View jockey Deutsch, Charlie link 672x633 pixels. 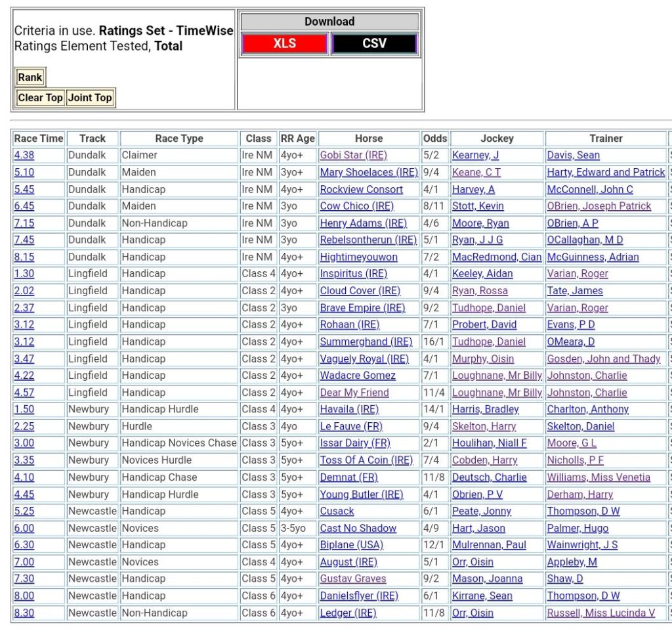[x=489, y=477]
